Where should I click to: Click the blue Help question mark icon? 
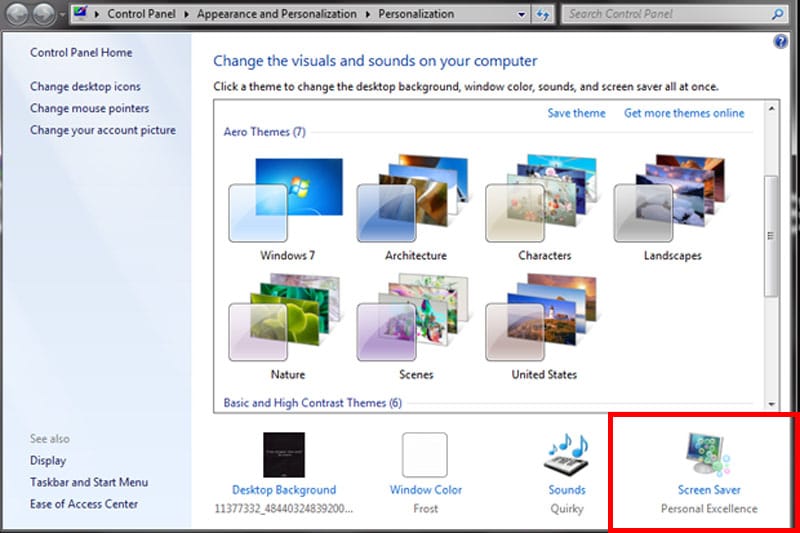tap(780, 41)
